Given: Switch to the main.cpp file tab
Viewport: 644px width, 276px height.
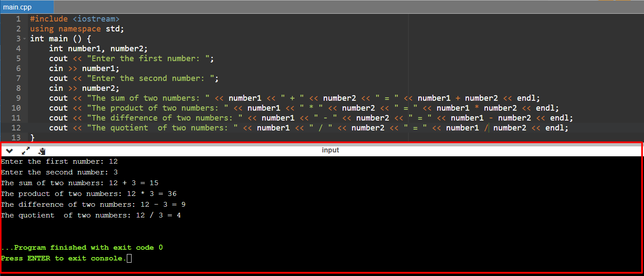Looking at the screenshot, I should point(18,7).
